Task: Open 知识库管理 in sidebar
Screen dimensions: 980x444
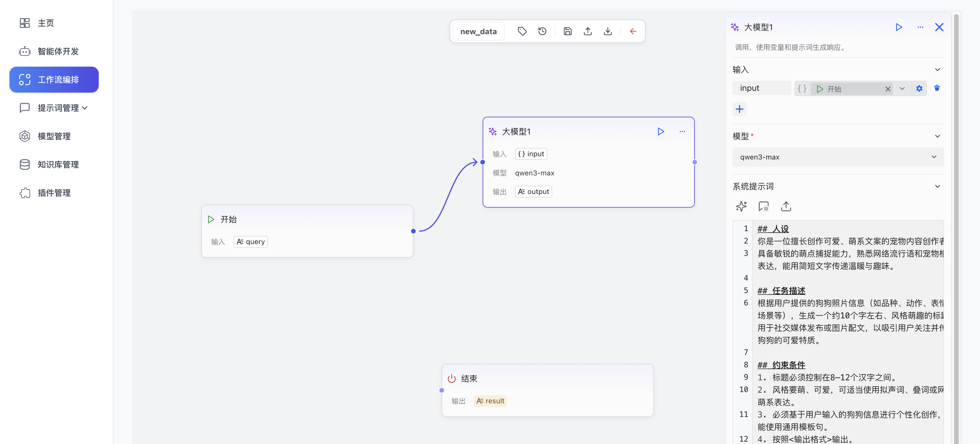Action: [x=58, y=165]
